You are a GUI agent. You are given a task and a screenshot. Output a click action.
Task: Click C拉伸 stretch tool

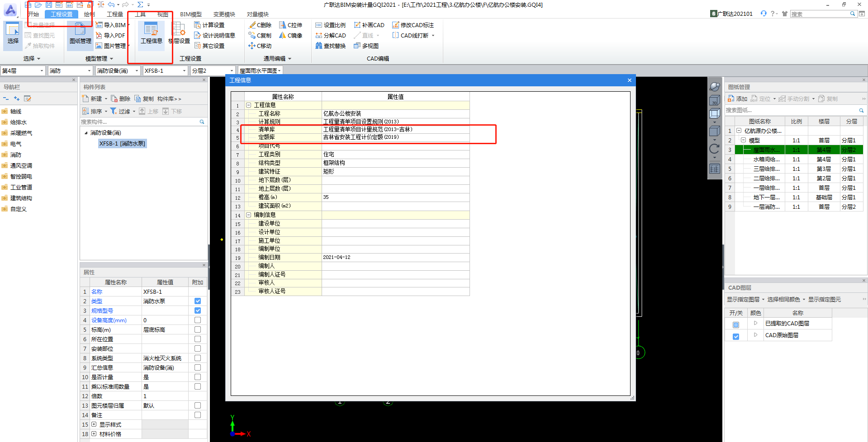click(290, 25)
